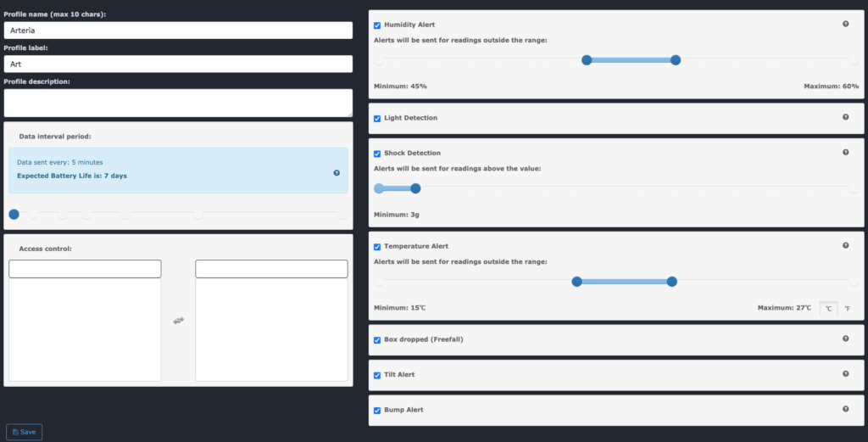Uncheck the Bump Alert checkbox
Image resolution: width=868 pixels, height=442 pixels.
[x=377, y=411]
